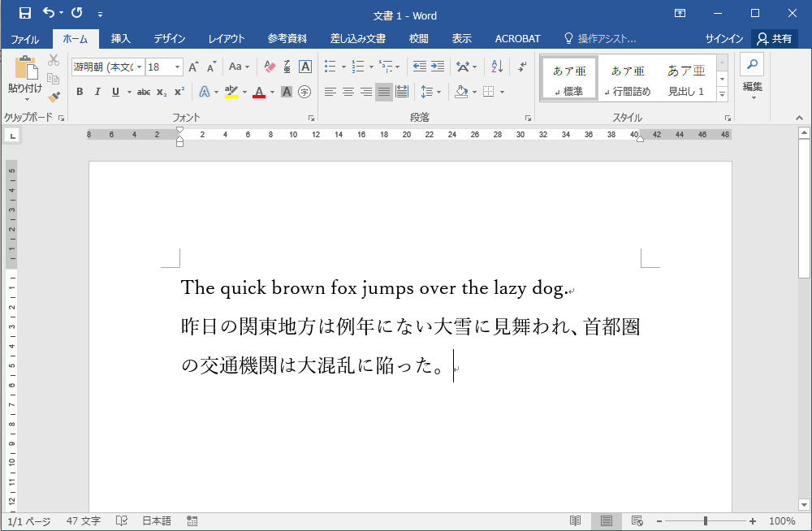
Task: Click the increase indent icon
Action: click(x=438, y=67)
